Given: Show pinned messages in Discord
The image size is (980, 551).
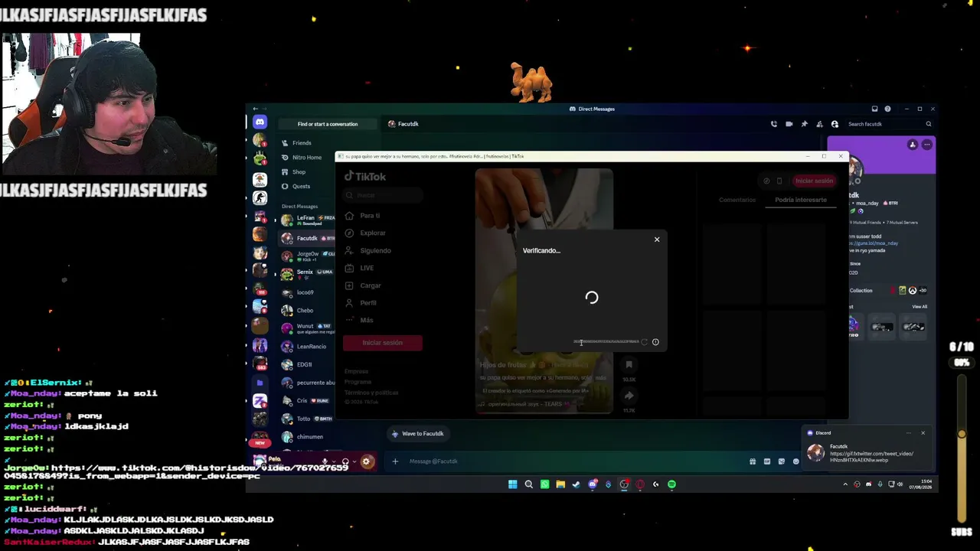Looking at the screenshot, I should 804,124.
